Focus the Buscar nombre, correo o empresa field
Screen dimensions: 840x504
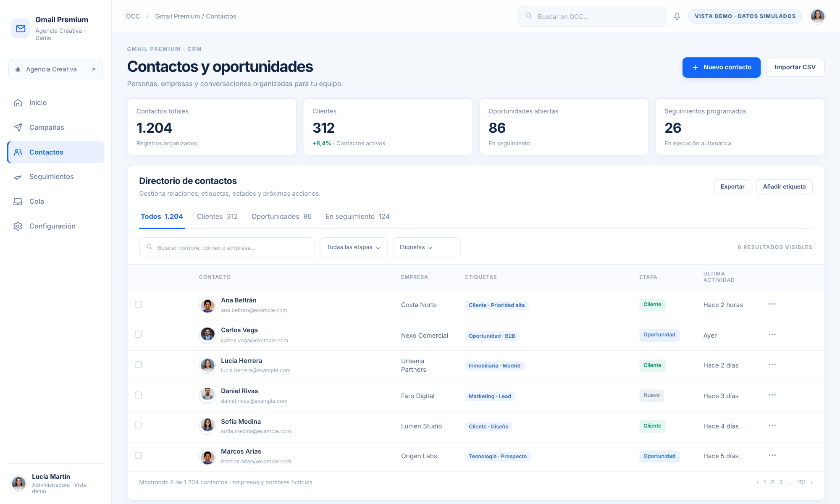tap(227, 247)
